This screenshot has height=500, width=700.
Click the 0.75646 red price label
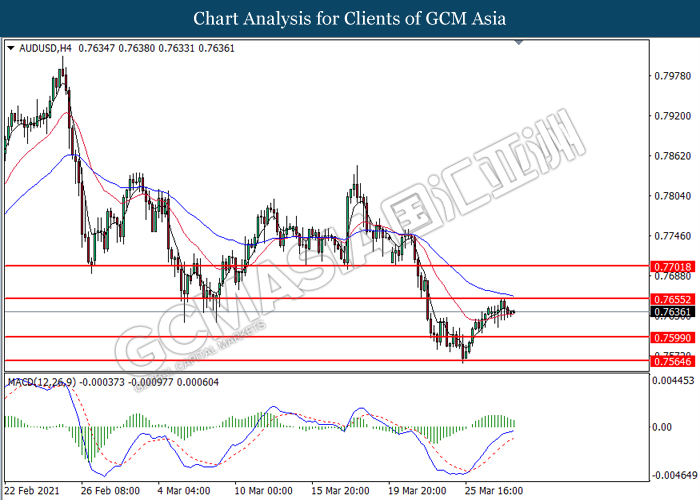point(673,361)
